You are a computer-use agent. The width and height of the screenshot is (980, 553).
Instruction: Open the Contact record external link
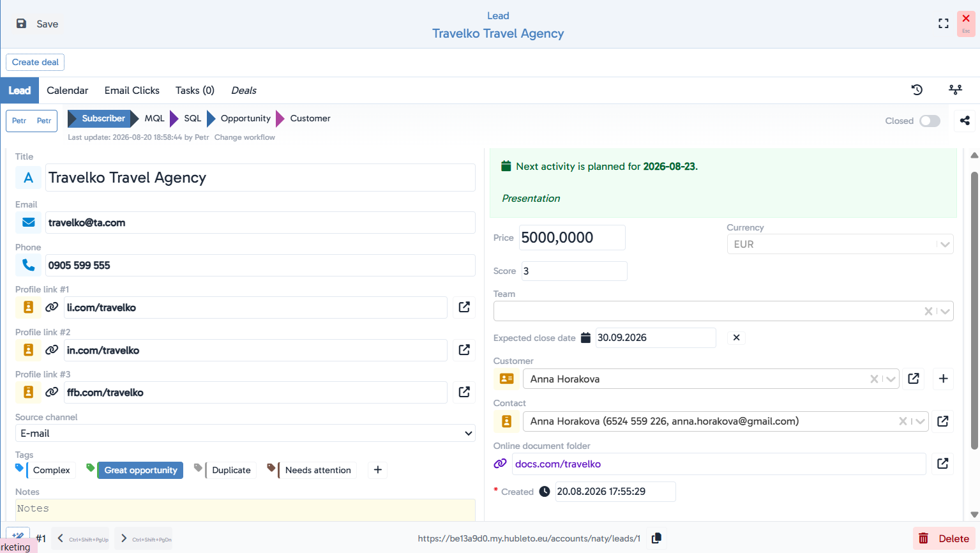[942, 421]
